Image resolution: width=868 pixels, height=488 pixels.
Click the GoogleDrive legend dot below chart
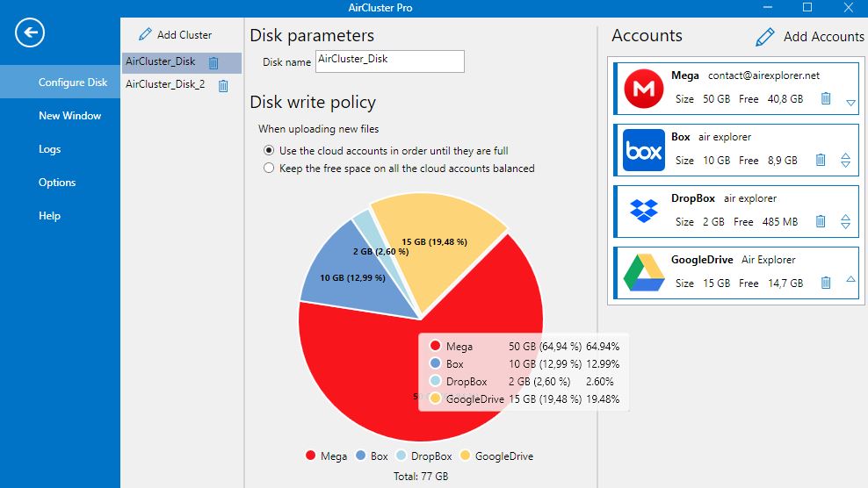pyautogui.click(x=465, y=456)
